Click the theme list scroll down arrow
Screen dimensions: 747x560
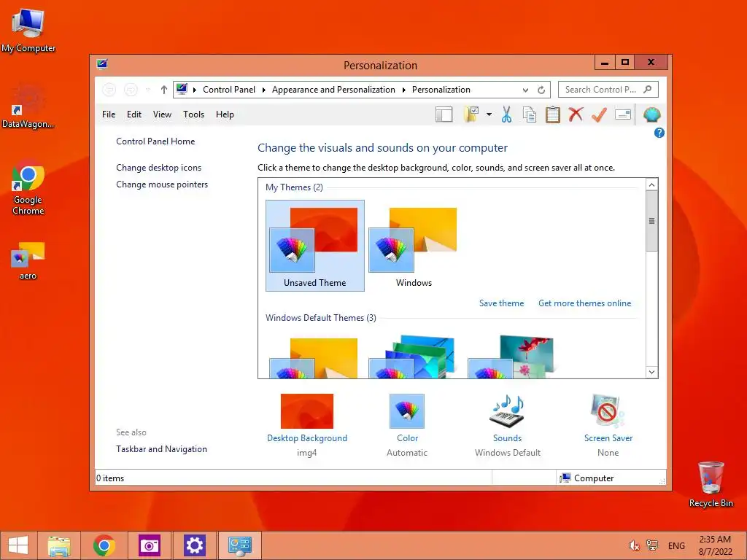tap(651, 373)
